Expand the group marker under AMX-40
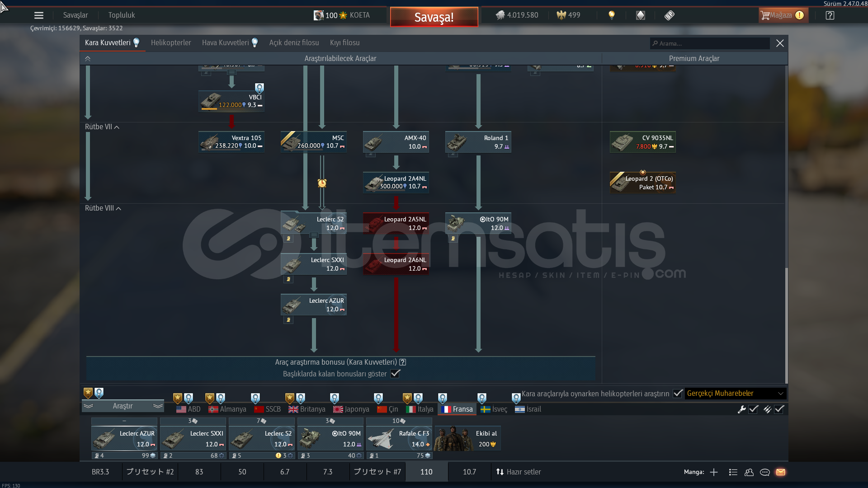This screenshot has height=488, width=868. (x=371, y=155)
